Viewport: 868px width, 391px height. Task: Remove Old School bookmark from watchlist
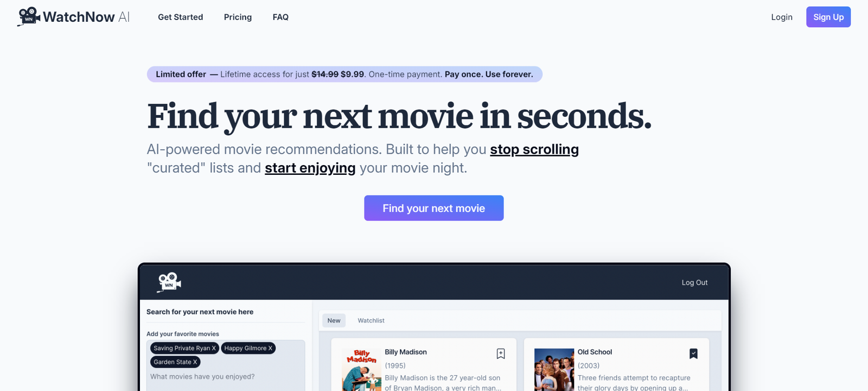click(693, 354)
